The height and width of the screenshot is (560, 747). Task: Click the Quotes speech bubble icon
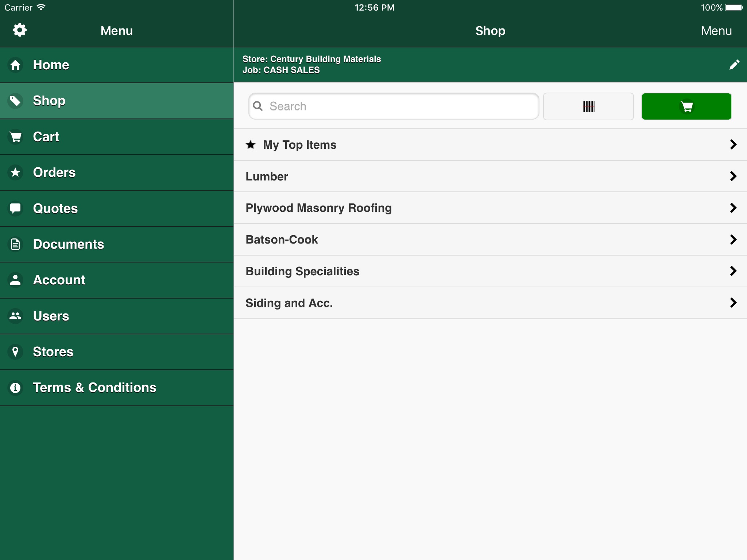tap(15, 209)
